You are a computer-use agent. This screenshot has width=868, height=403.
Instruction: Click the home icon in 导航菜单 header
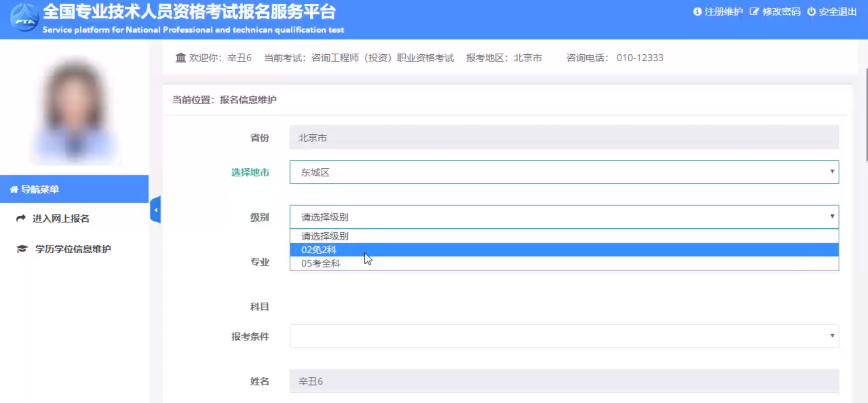coord(14,190)
